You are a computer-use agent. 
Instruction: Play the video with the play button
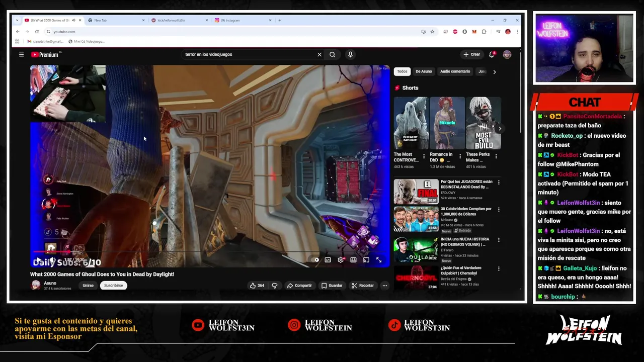38,260
